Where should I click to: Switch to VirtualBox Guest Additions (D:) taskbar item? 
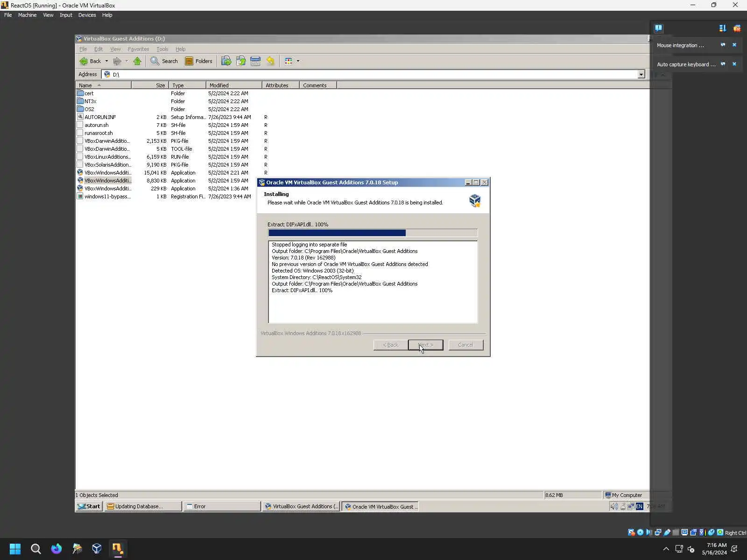[301, 506]
